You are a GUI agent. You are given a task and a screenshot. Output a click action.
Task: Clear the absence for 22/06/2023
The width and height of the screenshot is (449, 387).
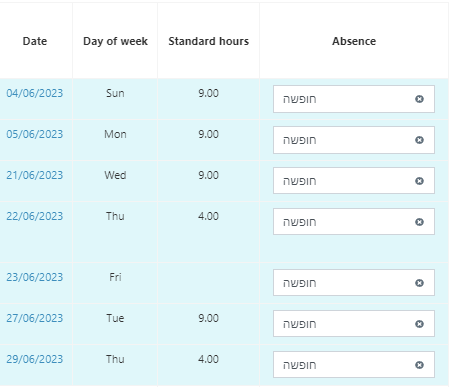419,222
